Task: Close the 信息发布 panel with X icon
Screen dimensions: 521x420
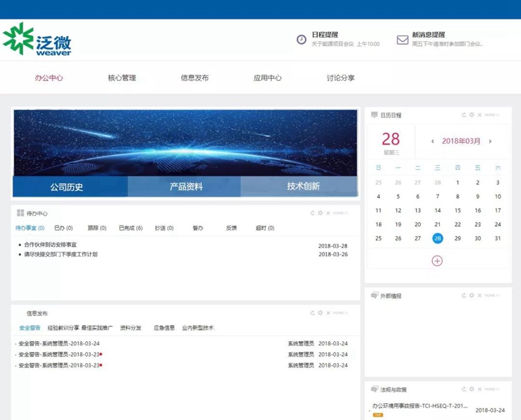Action: [328, 313]
